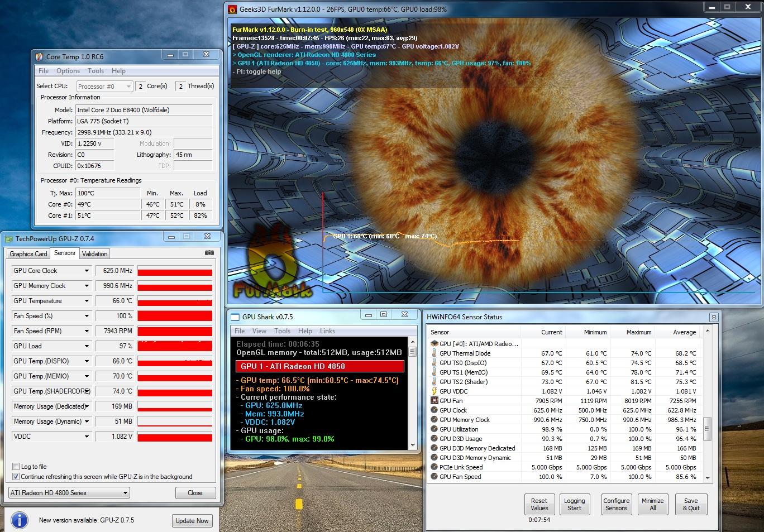Viewport: 764px width, 532px height.
Task: Open the File menu in Core Temp
Action: point(44,71)
